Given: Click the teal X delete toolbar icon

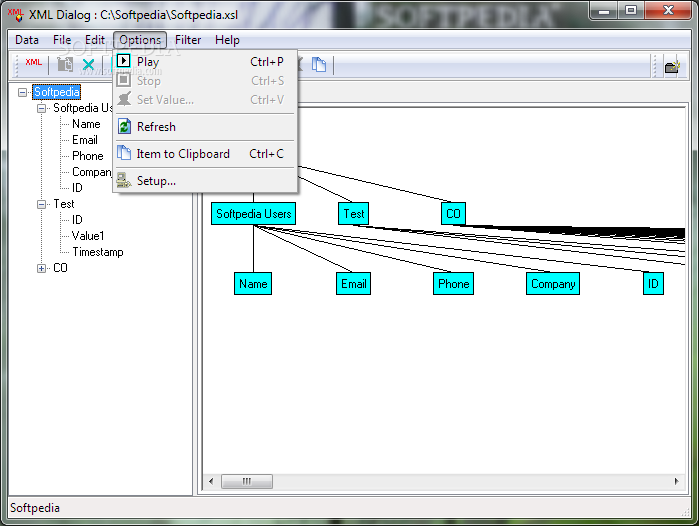Looking at the screenshot, I should pyautogui.click(x=88, y=65).
